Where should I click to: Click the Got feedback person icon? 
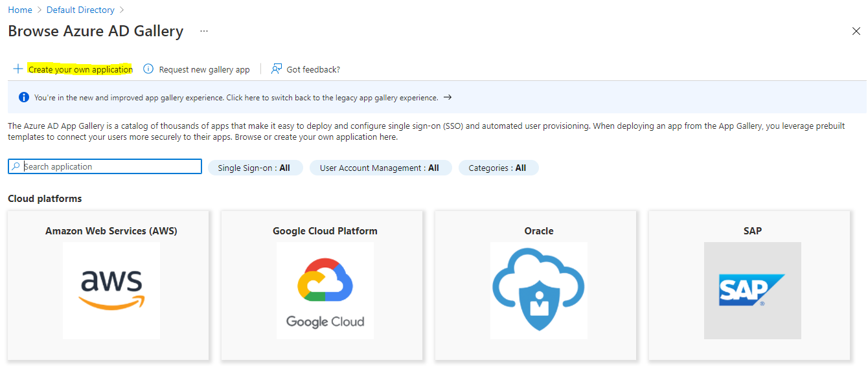pos(277,69)
